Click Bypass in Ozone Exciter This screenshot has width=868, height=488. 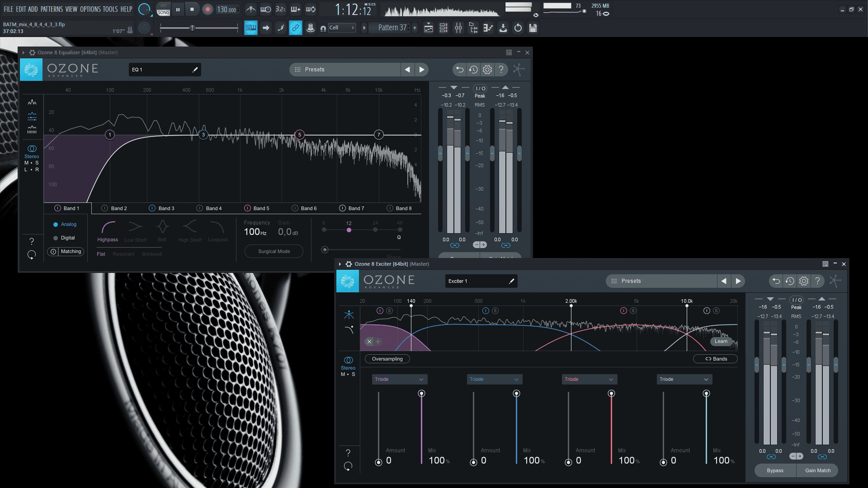pos(775,470)
